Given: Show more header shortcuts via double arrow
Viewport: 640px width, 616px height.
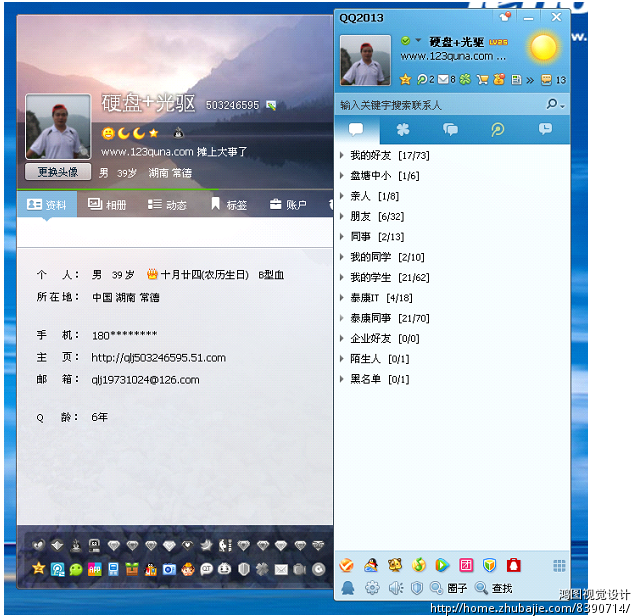Looking at the screenshot, I should click(x=530, y=80).
